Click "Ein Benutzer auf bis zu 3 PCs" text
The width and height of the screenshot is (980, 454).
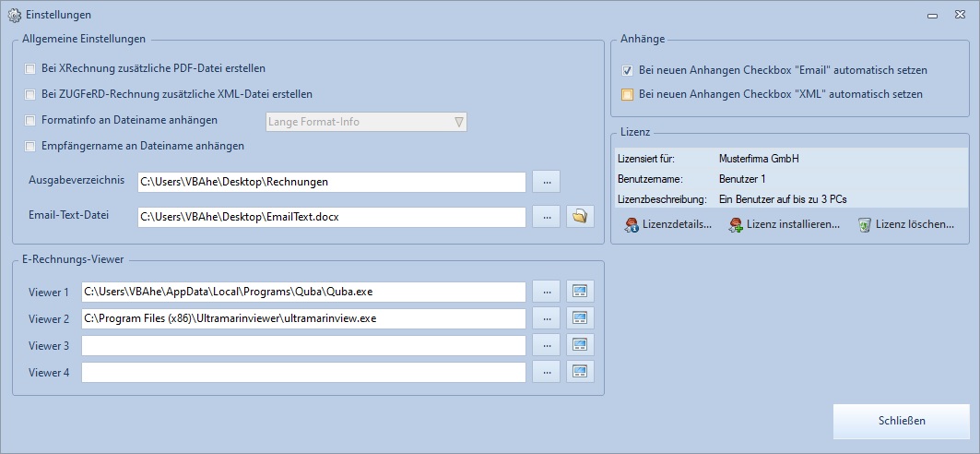[x=783, y=199]
